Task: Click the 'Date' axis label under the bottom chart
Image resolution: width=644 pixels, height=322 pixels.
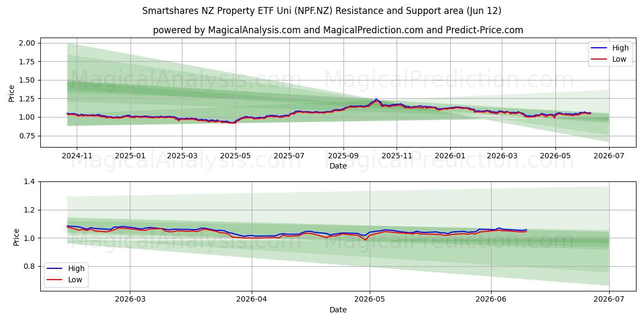Action: click(338, 310)
